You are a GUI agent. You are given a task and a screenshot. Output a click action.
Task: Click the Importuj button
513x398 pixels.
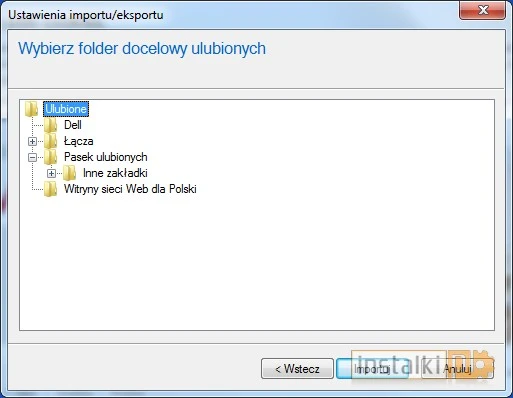(x=372, y=369)
